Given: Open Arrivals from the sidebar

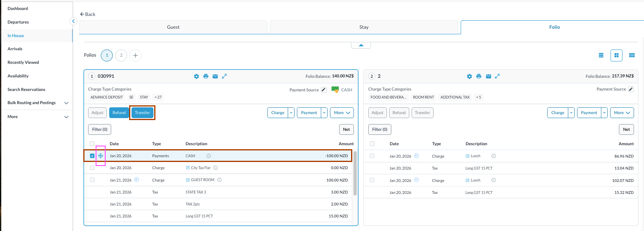Looking at the screenshot, I should pos(15,49).
